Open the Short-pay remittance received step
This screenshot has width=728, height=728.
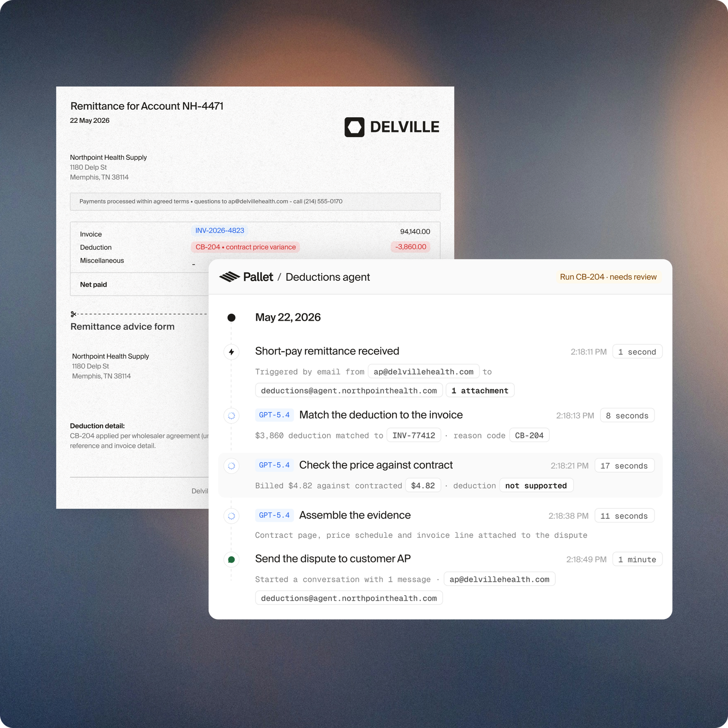pos(327,351)
